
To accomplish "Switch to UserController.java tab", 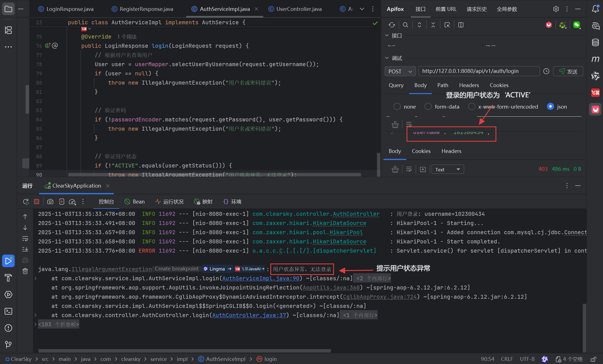I will click(x=295, y=9).
